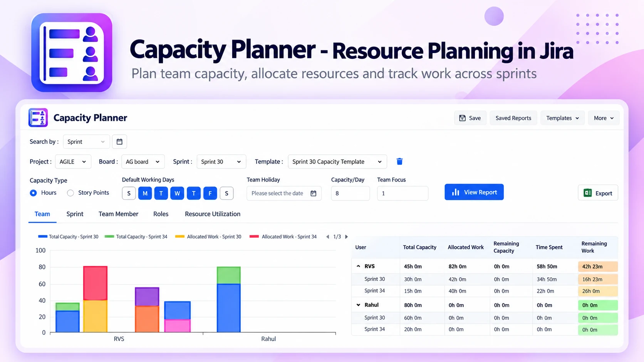Click the Save button
644x362 pixels.
[470, 118]
